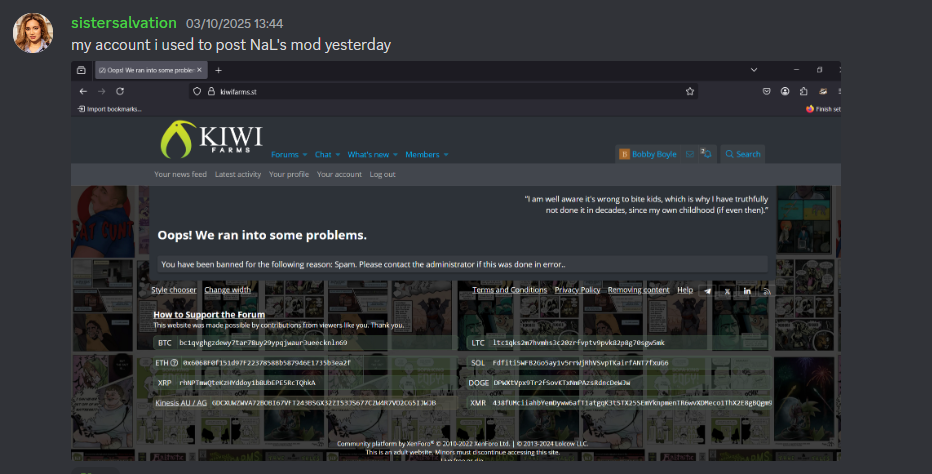The image size is (932, 474).
Task: Open Terms and Conditions
Action: click(x=509, y=290)
